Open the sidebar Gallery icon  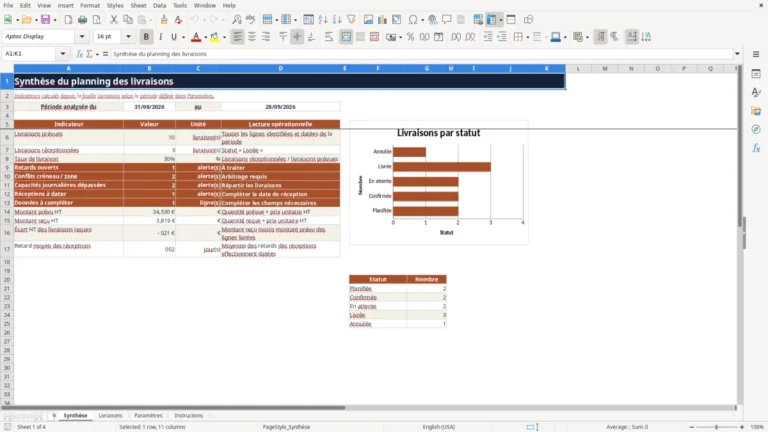(756, 111)
